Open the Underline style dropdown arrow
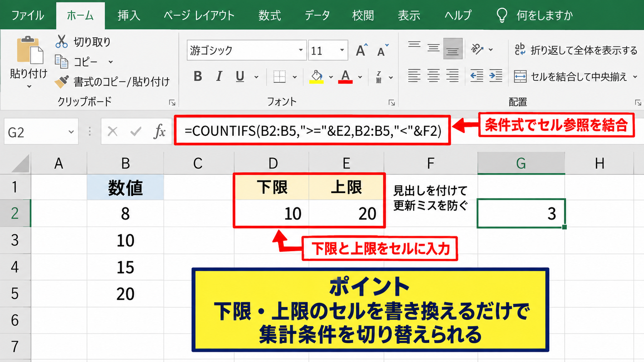 (x=256, y=77)
